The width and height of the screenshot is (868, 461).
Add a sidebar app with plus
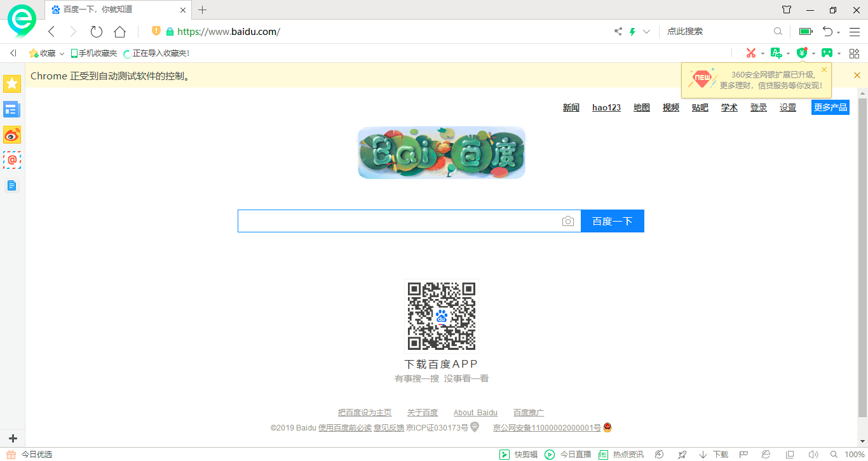13,438
